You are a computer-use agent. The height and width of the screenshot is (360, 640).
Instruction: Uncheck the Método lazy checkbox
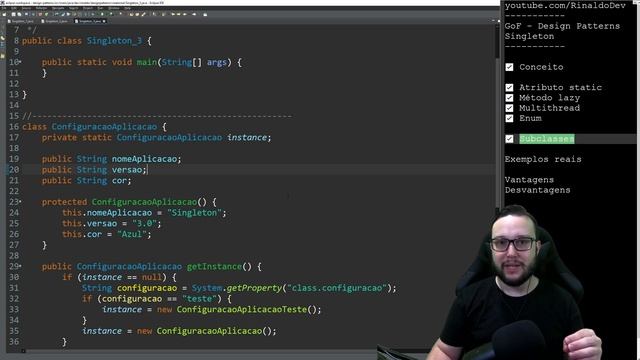pyautogui.click(x=509, y=98)
